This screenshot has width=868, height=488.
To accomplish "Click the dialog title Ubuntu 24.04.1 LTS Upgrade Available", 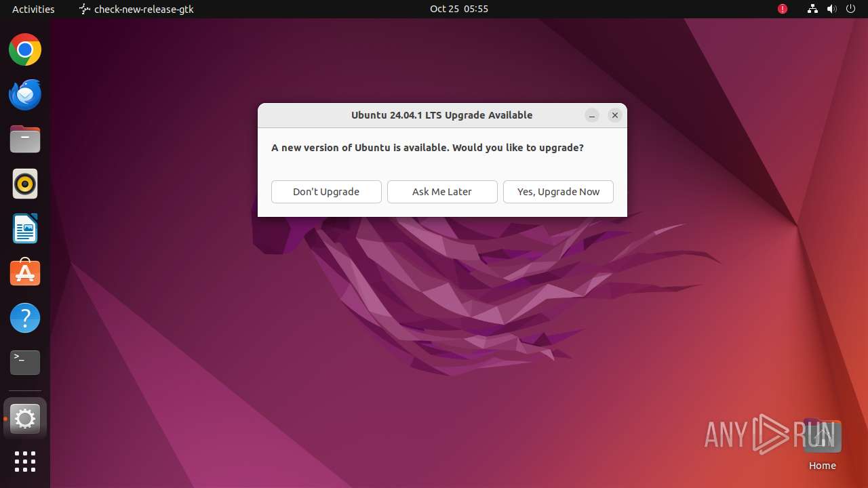I will point(442,115).
